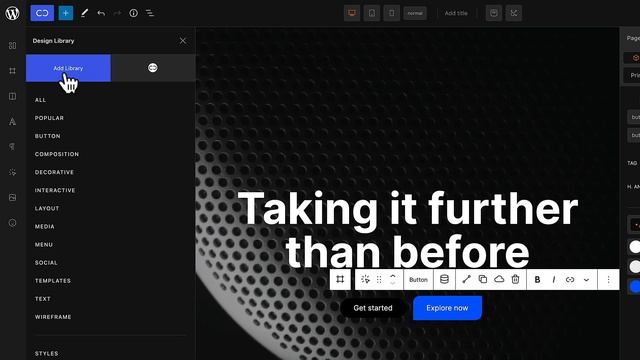Click the columns layout sidebar icon
640x360 pixels.
tap(13, 96)
